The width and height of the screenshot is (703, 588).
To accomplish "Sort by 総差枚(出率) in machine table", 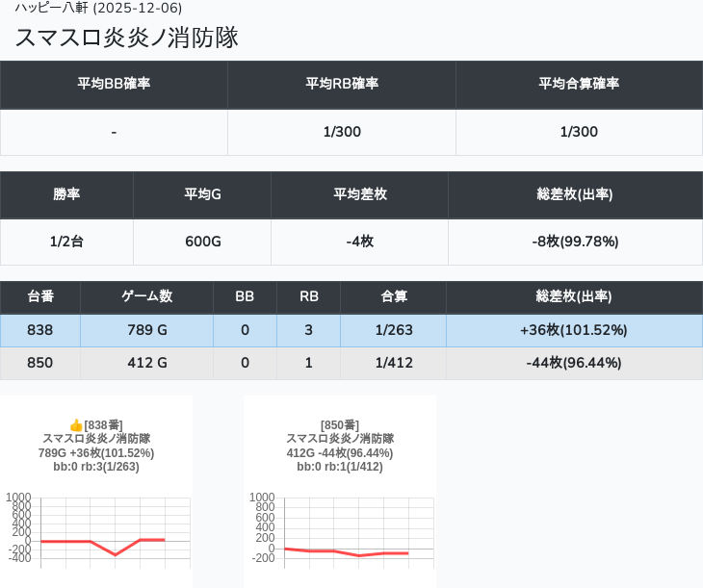I will pos(574,297).
